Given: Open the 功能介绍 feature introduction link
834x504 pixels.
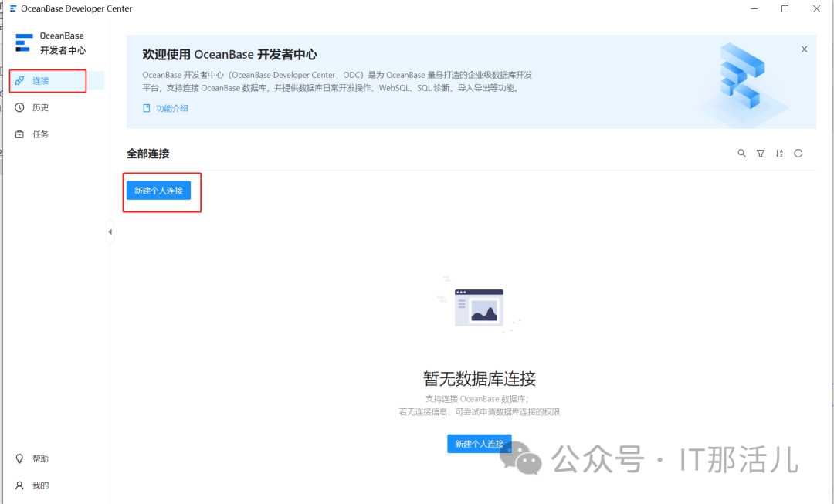Looking at the screenshot, I should (171, 109).
